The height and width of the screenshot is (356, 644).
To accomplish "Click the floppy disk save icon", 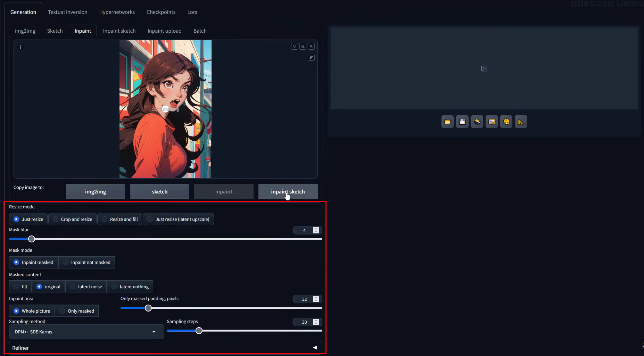I will (462, 122).
